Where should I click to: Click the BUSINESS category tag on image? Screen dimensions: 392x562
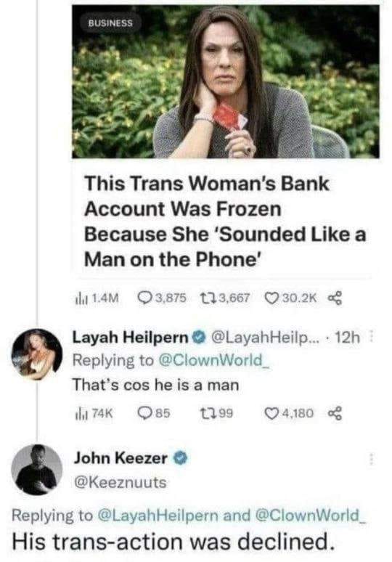click(110, 23)
